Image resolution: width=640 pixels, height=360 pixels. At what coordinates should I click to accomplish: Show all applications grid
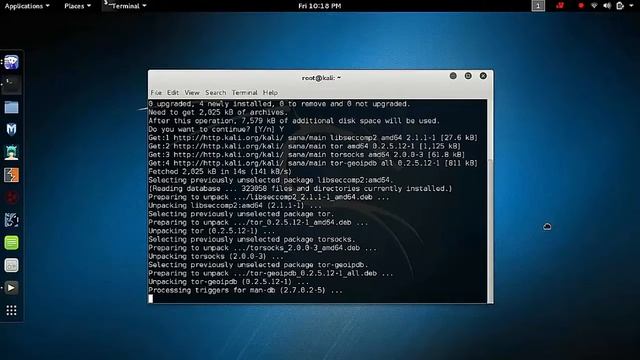point(11,311)
